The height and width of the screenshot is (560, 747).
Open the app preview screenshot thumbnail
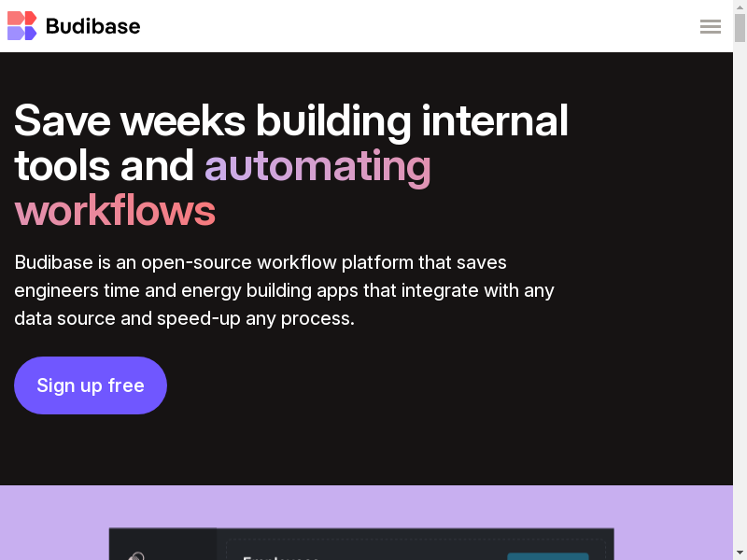[361, 544]
